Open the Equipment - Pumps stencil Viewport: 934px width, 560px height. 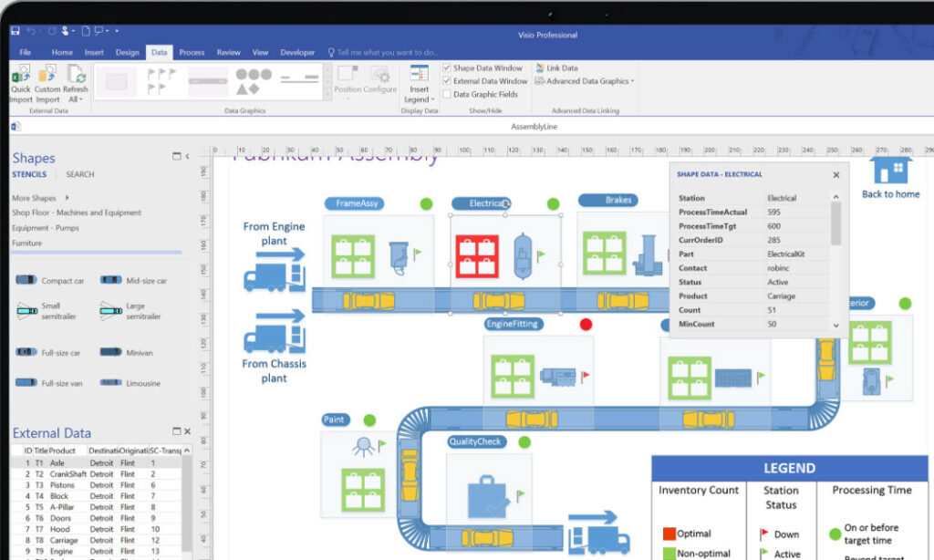(x=46, y=228)
